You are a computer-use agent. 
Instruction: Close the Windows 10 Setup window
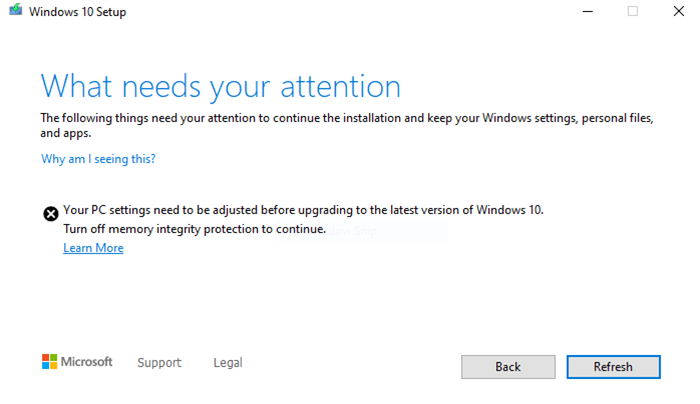(x=678, y=12)
